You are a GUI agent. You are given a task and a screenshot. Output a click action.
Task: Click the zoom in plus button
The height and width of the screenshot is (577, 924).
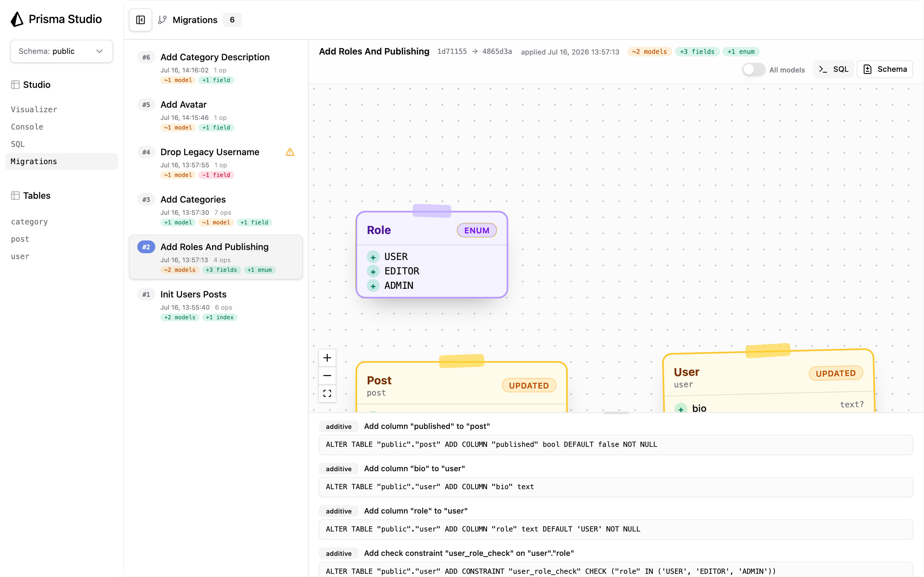click(x=327, y=358)
